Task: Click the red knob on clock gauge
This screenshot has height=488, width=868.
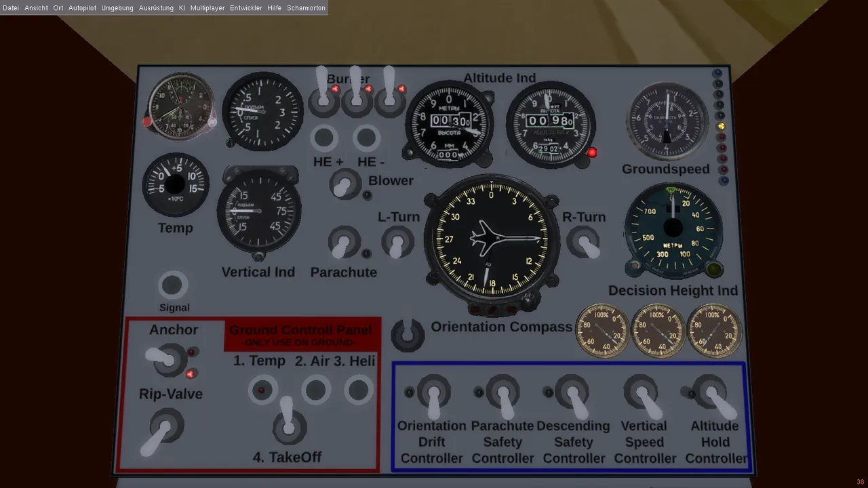Action: tap(147, 122)
